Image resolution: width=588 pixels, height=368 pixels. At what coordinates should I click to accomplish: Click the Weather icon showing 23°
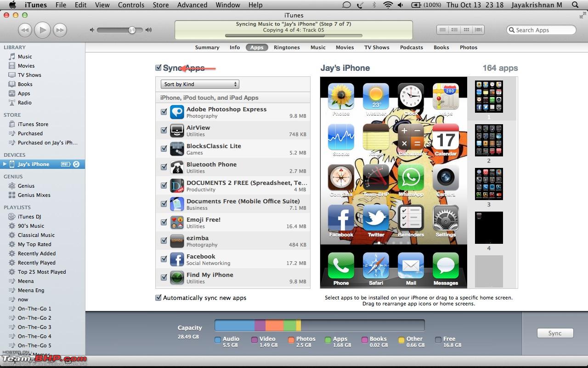pos(376,97)
